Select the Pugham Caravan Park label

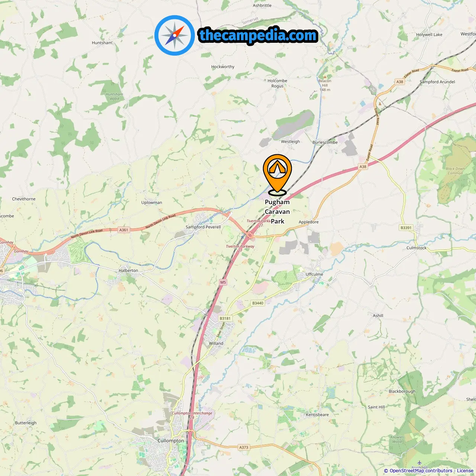pyautogui.click(x=277, y=212)
